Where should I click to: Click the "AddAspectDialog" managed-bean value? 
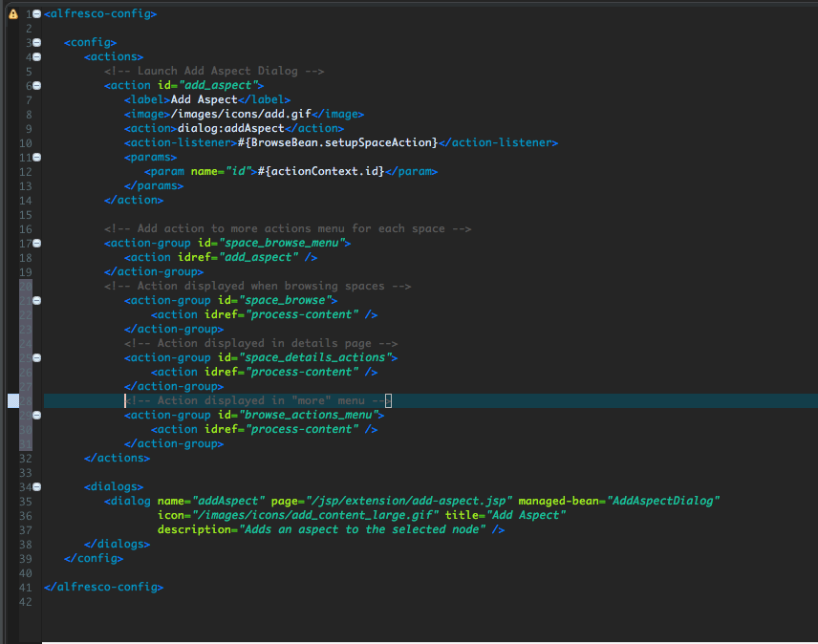point(663,502)
